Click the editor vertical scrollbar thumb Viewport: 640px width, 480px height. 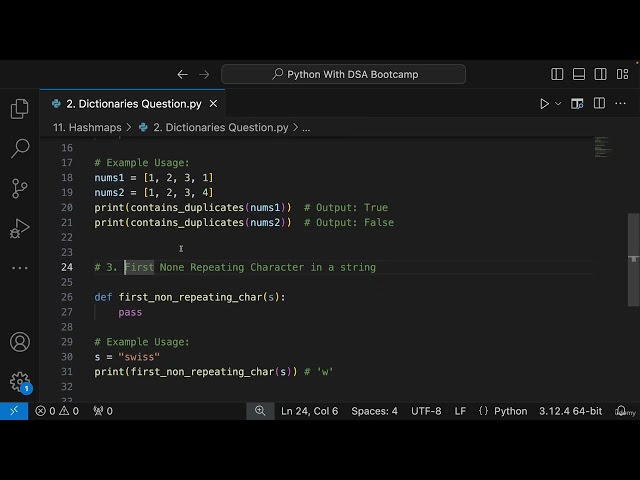[633, 258]
